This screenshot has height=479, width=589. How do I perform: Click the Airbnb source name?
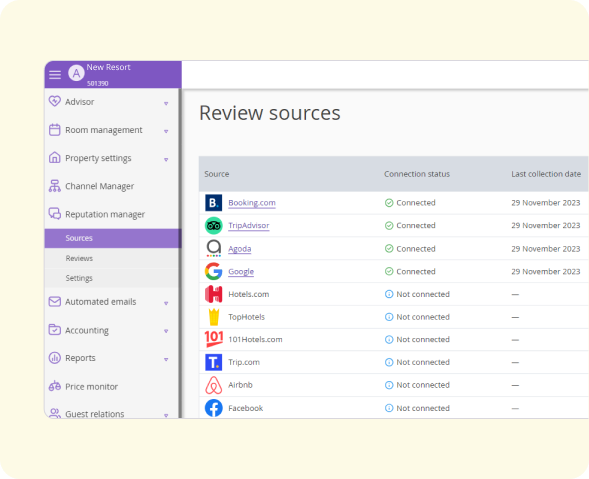tap(240, 385)
